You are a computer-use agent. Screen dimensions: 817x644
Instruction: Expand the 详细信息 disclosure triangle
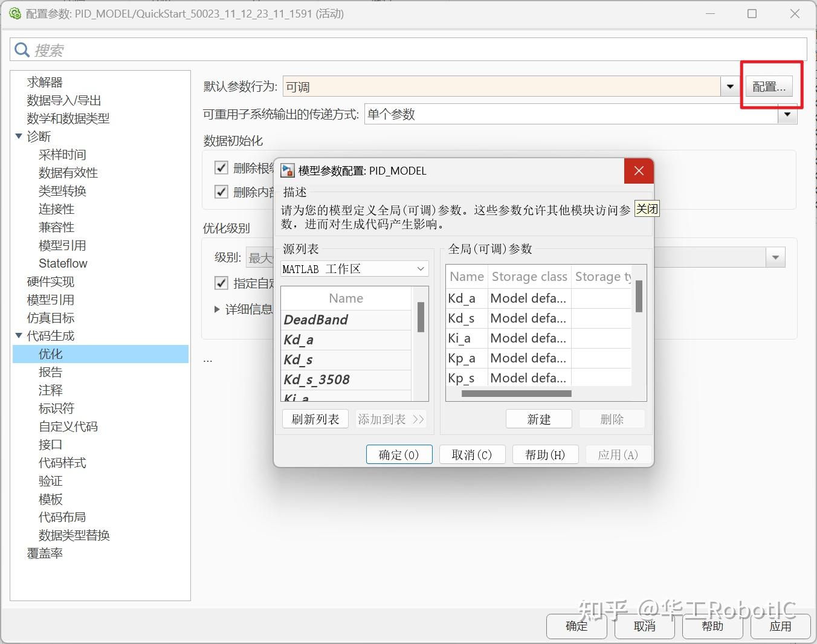(x=218, y=309)
